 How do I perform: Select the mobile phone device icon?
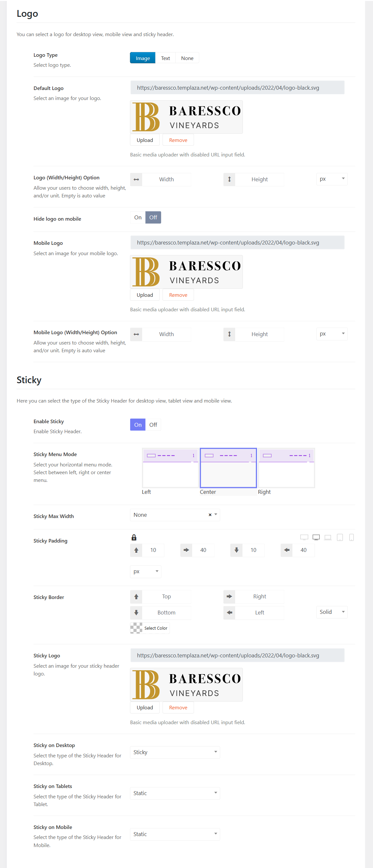(351, 537)
